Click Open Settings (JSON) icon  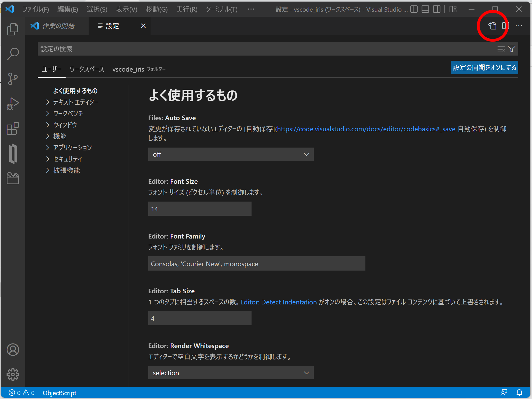[492, 26]
